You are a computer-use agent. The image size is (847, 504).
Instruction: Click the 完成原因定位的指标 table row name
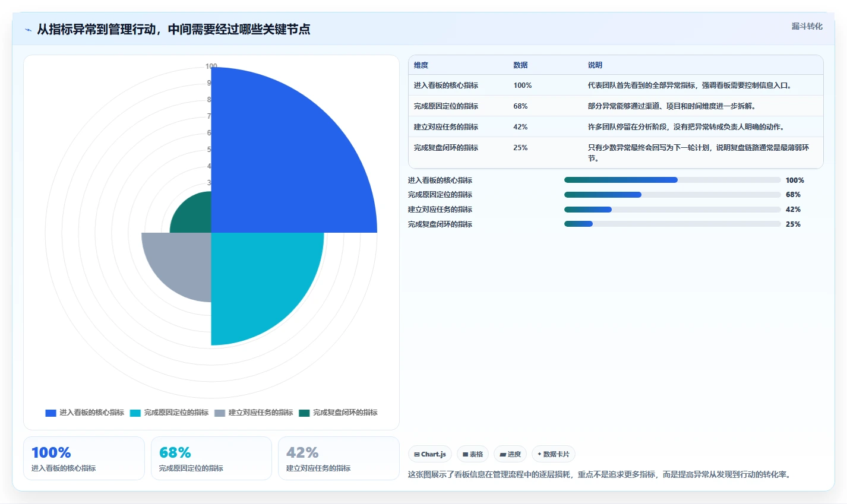pos(446,106)
